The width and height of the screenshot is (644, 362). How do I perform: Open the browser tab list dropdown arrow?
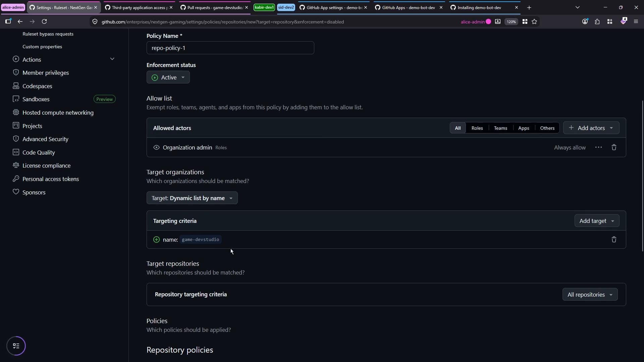click(578, 7)
